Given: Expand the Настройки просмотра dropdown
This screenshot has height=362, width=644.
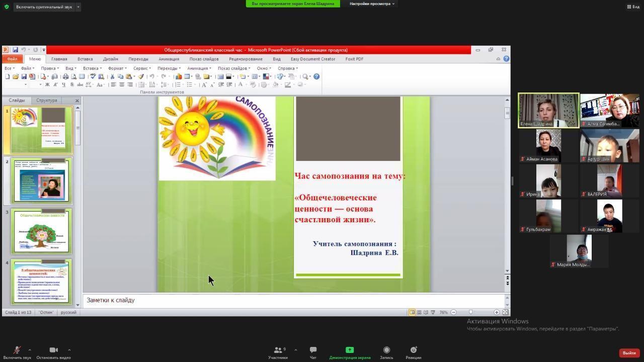Looking at the screenshot, I should tap(372, 4).
